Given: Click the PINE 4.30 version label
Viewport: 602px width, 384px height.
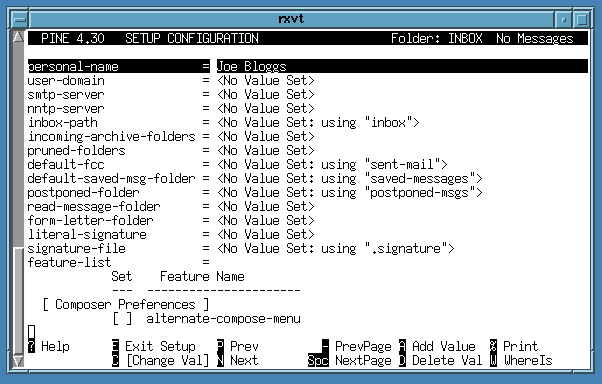Looking at the screenshot, I should coord(73,38).
